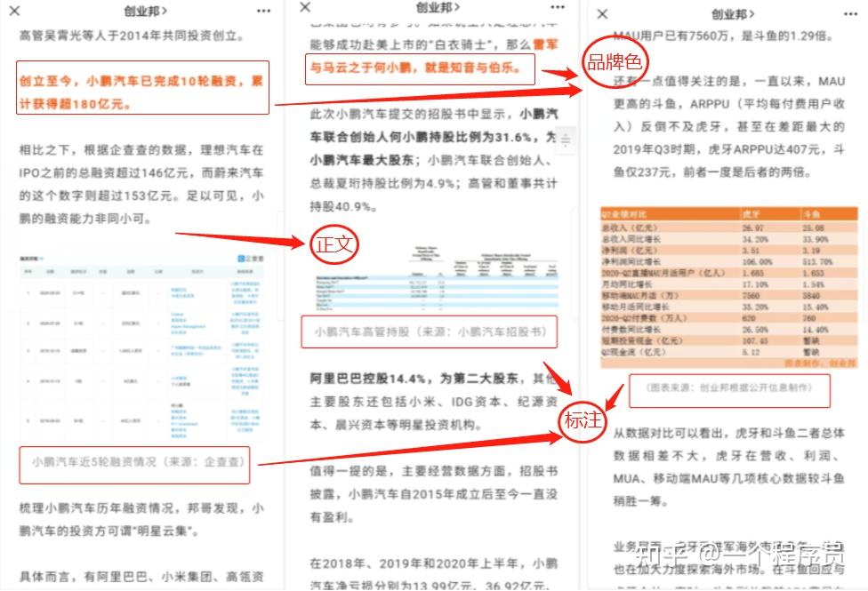868x591 pixels.
Task: Click the 企查查 logo above the funding table
Action: point(251,259)
